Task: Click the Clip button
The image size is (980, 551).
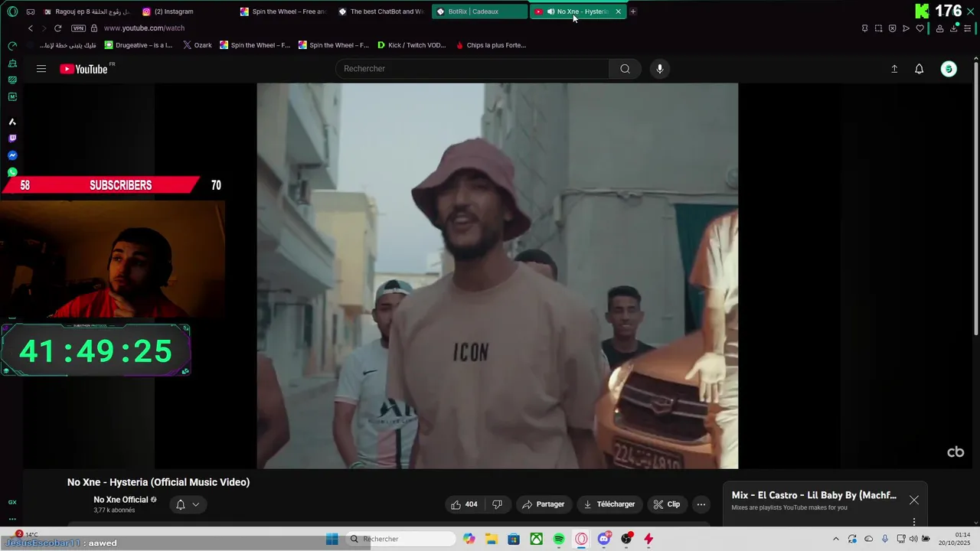Action: [667, 504]
